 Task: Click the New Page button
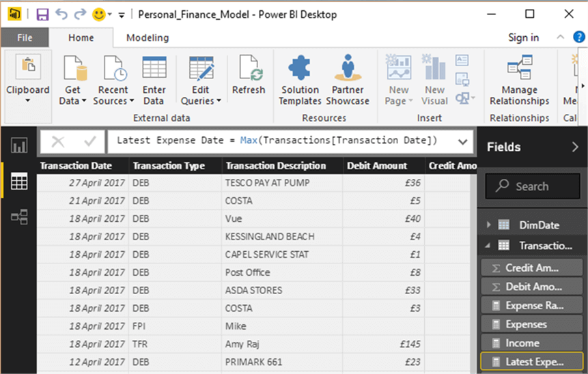(399, 81)
